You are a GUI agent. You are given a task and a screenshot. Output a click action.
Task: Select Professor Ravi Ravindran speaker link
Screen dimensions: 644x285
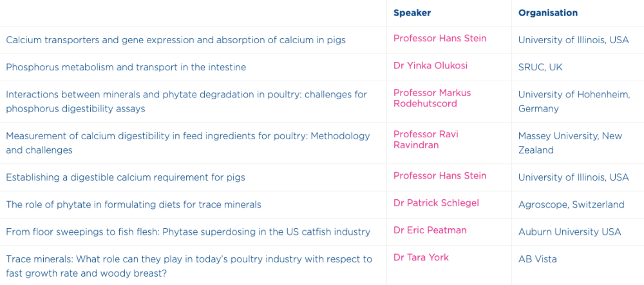(x=426, y=139)
